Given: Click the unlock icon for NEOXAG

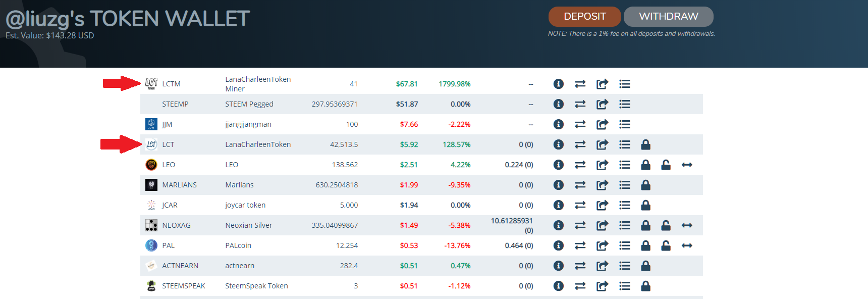Looking at the screenshot, I should (x=666, y=225).
